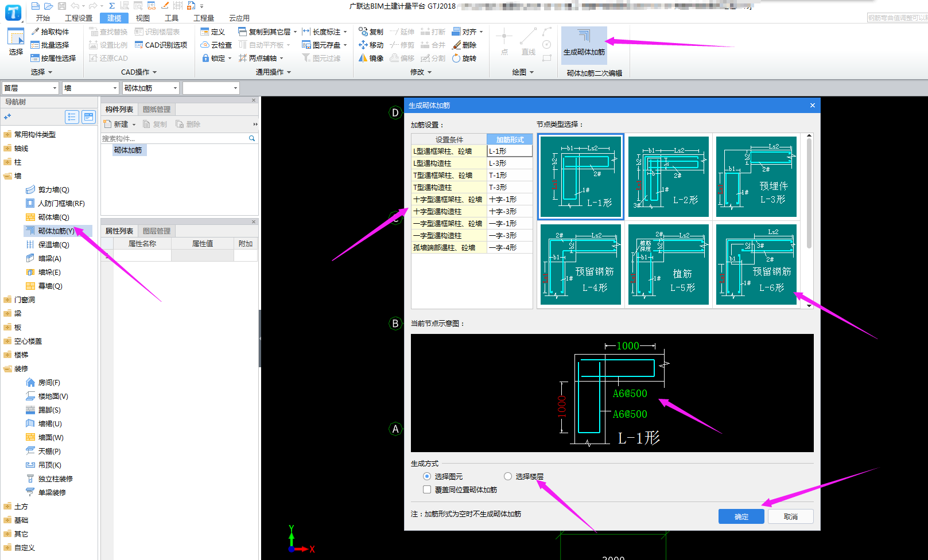Click the search magnifier in the component list
This screenshot has width=928, height=560.
[x=251, y=138]
